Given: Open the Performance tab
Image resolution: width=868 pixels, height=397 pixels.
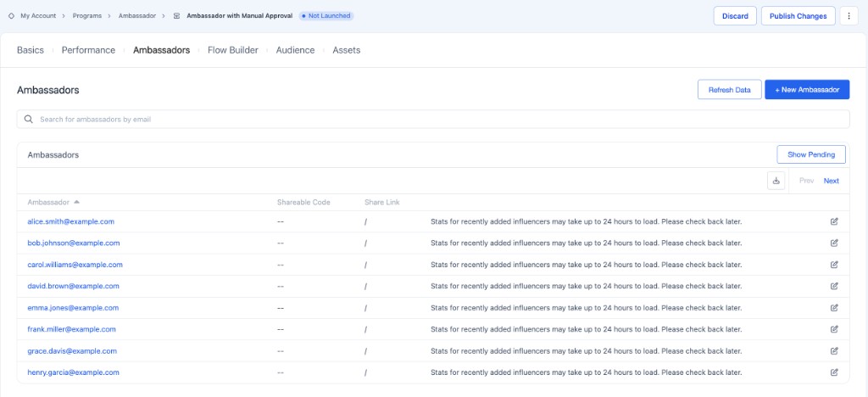Looking at the screenshot, I should coord(88,50).
